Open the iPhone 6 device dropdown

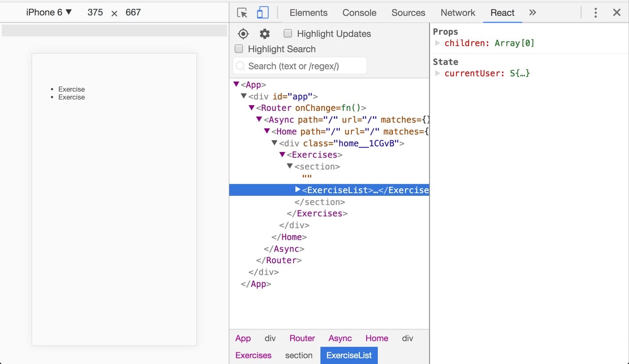(49, 12)
